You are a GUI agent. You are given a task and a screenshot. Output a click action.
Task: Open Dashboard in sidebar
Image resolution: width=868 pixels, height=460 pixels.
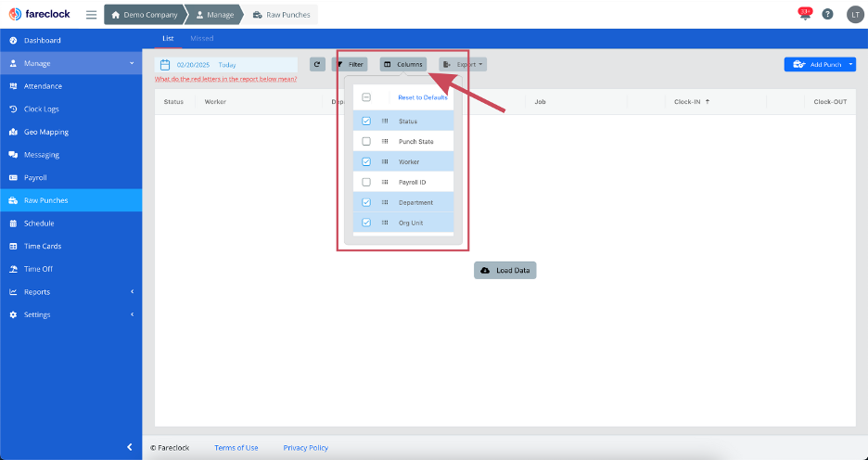pyautogui.click(x=70, y=41)
